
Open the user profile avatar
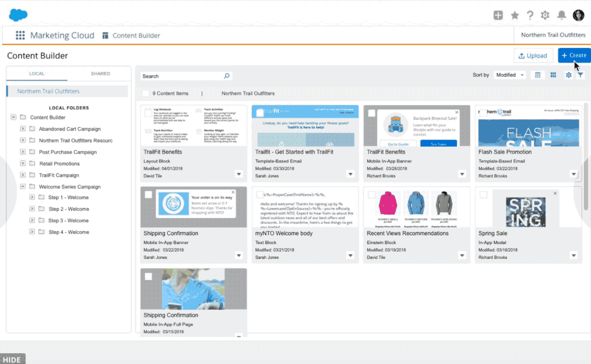pyautogui.click(x=578, y=15)
